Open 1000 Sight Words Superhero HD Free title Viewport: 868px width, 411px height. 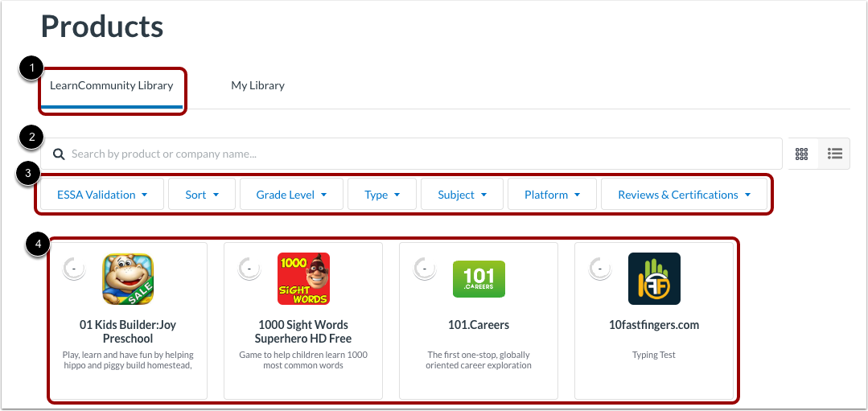coord(303,331)
